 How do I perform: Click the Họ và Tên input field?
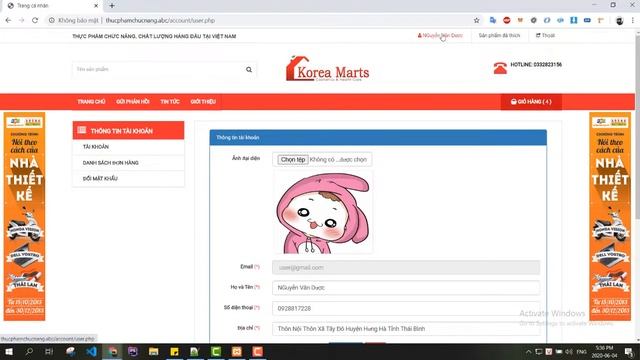point(406,288)
